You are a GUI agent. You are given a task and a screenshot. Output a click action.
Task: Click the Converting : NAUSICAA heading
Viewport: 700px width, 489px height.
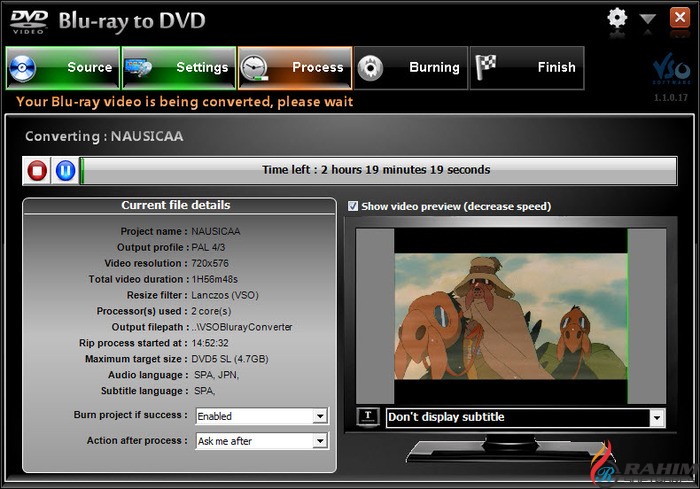tap(104, 136)
